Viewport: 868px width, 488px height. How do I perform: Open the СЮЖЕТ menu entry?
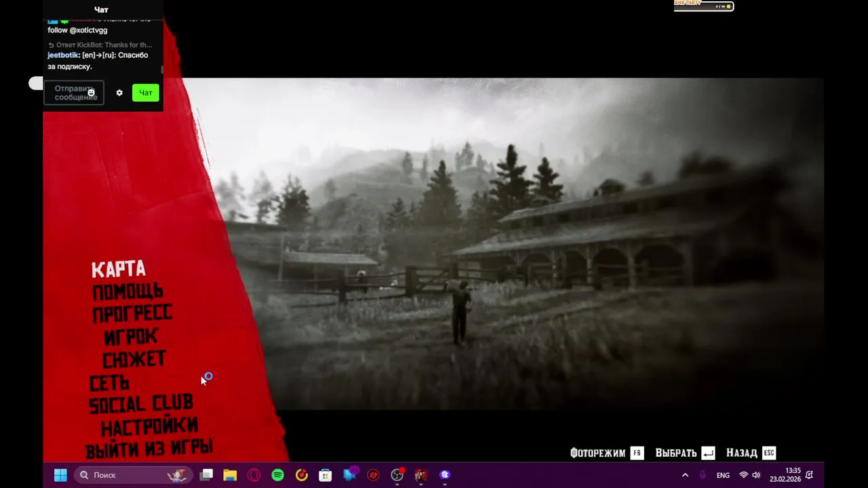(x=134, y=359)
